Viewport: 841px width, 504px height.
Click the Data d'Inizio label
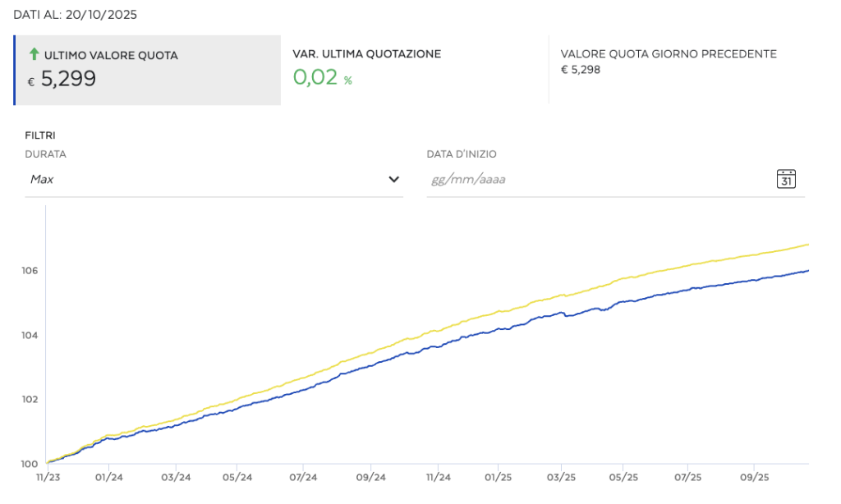click(462, 154)
